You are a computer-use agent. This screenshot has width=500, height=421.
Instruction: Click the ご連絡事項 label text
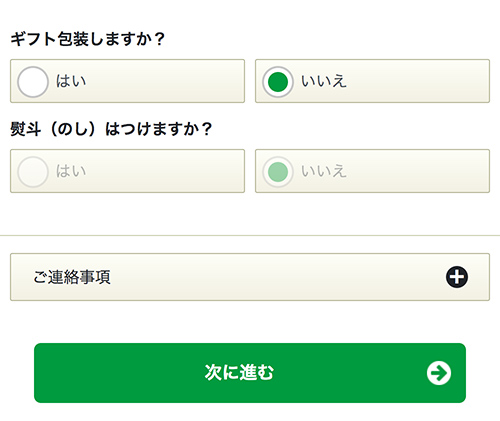tap(72, 277)
